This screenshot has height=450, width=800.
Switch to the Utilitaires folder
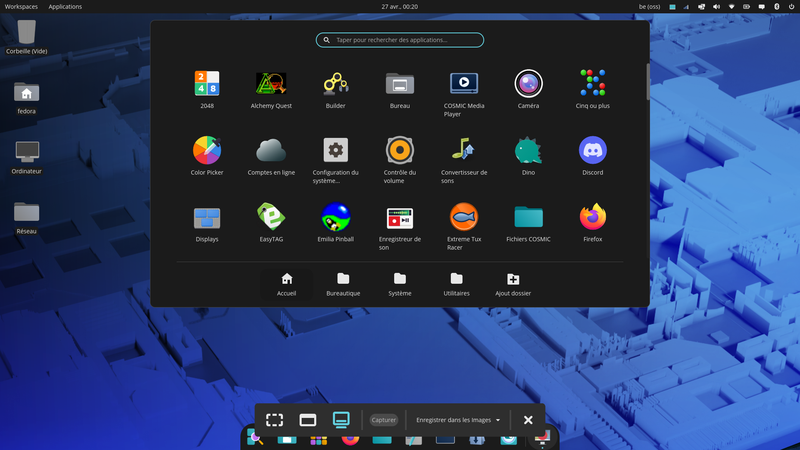pyautogui.click(x=456, y=284)
